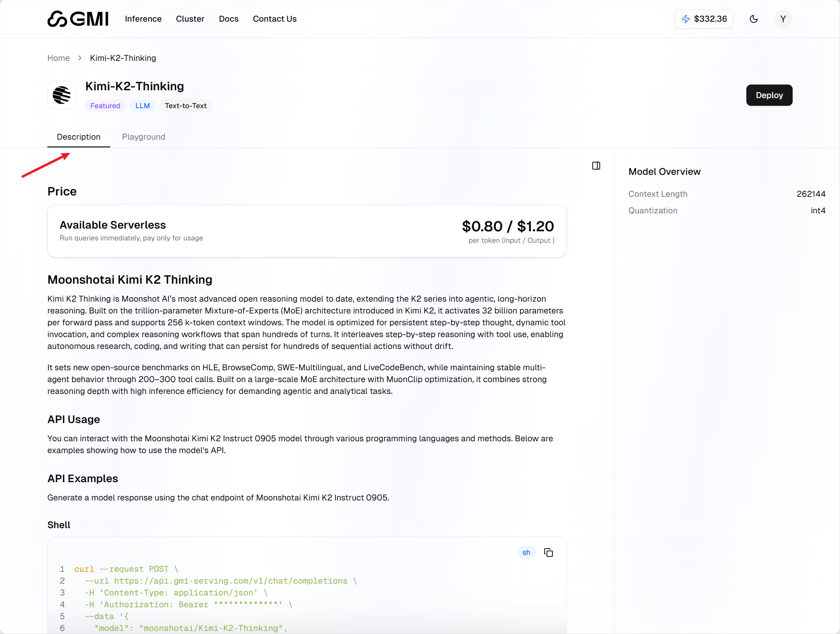This screenshot has width=840, height=634.
Task: Click the Kimi-K2-Thinking model logo
Action: pos(62,95)
